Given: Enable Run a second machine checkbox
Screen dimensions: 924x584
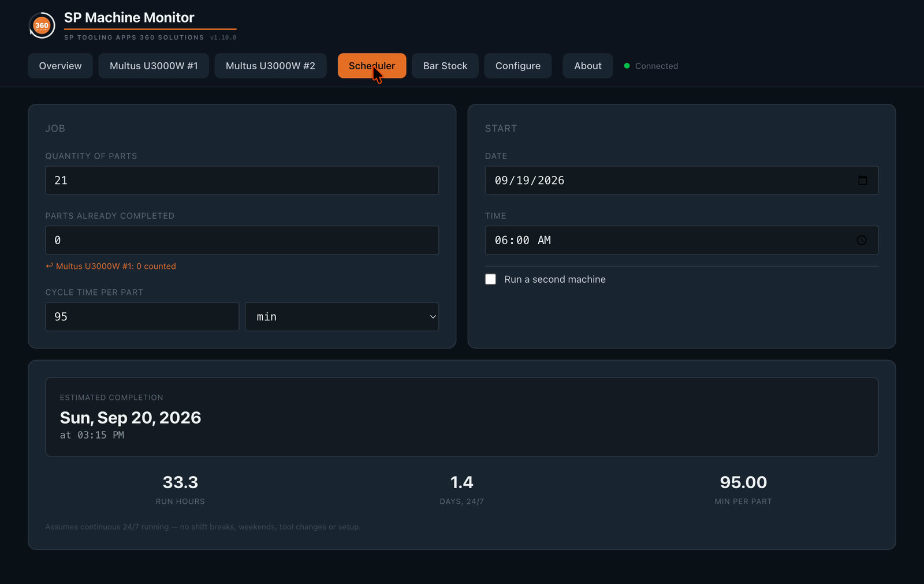Looking at the screenshot, I should click(490, 279).
